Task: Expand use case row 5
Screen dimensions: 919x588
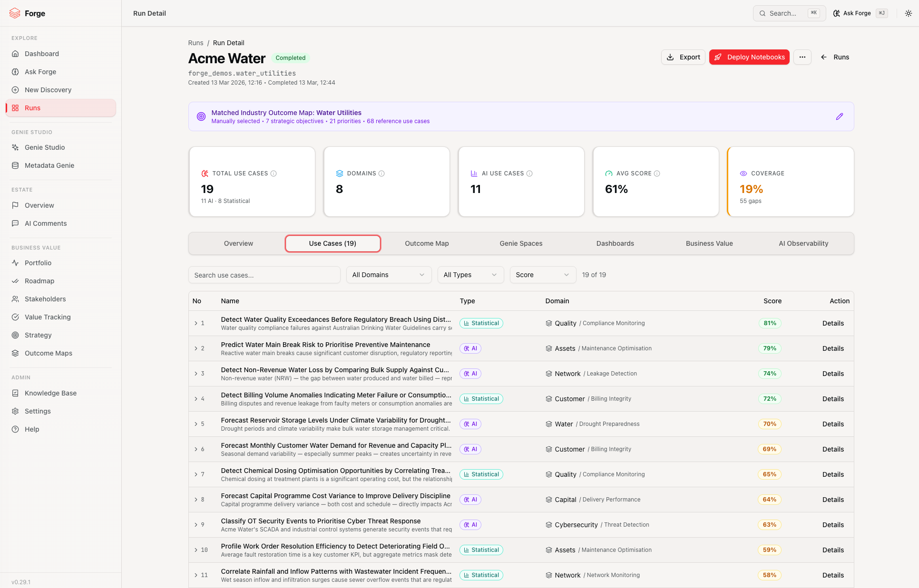Action: click(x=196, y=424)
